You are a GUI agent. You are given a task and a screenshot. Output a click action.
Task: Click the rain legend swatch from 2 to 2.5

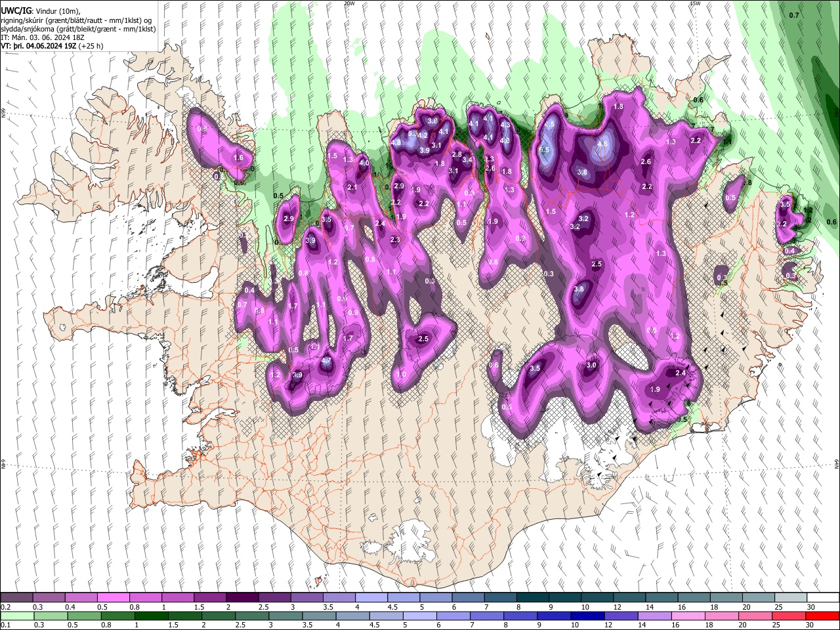[218, 616]
